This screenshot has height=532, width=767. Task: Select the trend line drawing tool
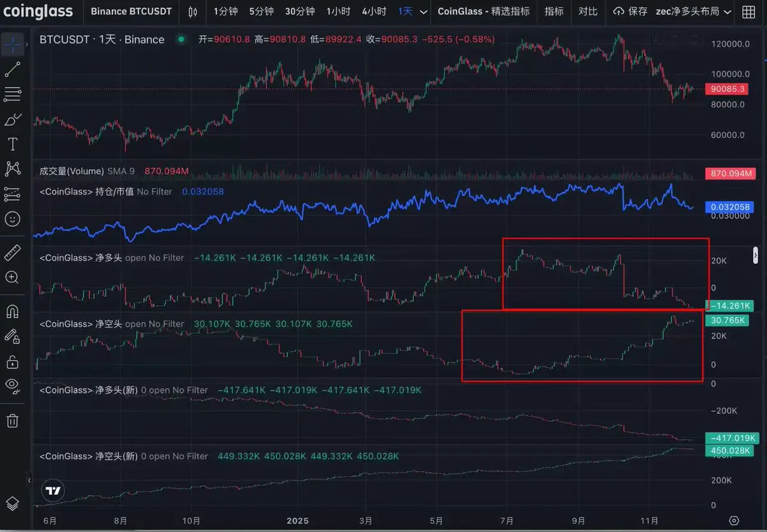(12, 69)
